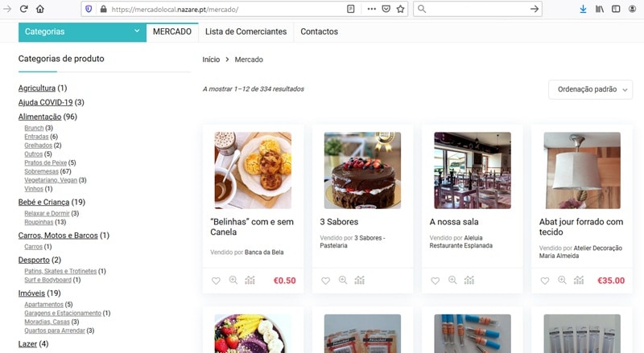Click compare chart icon on A nossa sala
Image resolution: width=644 pixels, height=353 pixels.
469,281
